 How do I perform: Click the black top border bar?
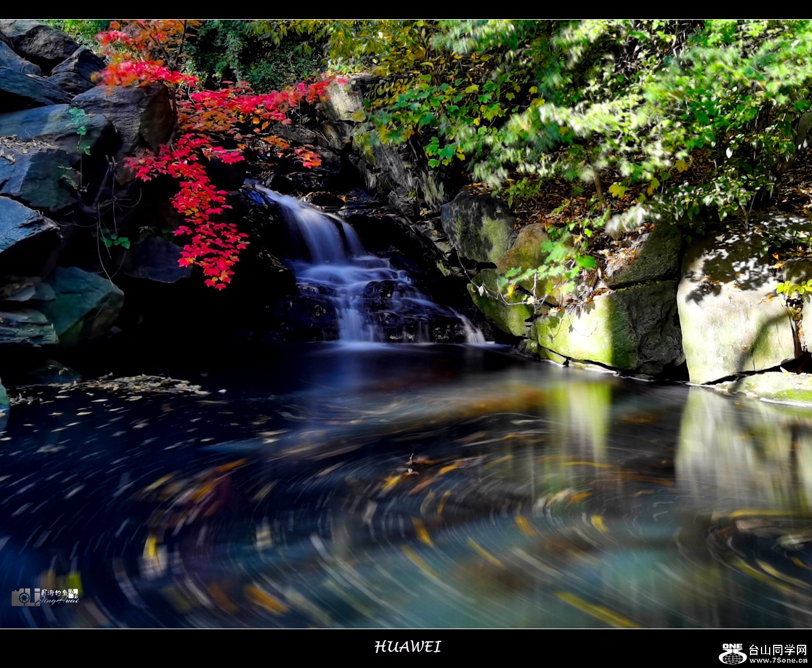point(406,9)
